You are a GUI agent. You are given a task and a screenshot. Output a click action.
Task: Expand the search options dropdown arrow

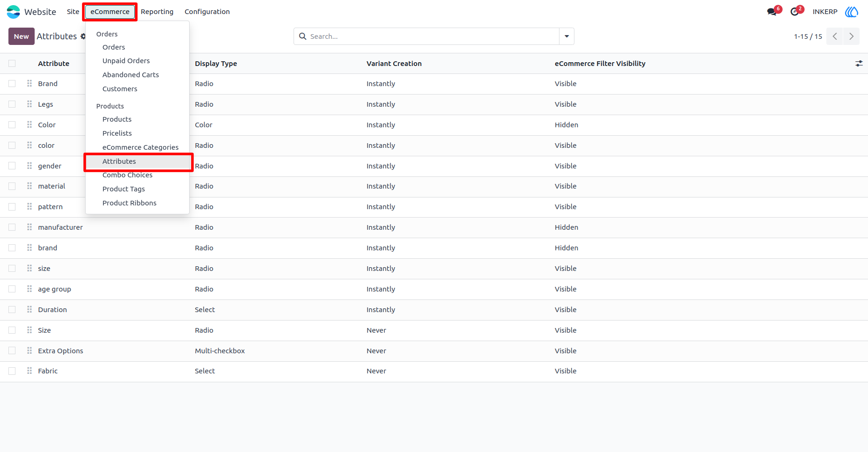click(x=566, y=36)
